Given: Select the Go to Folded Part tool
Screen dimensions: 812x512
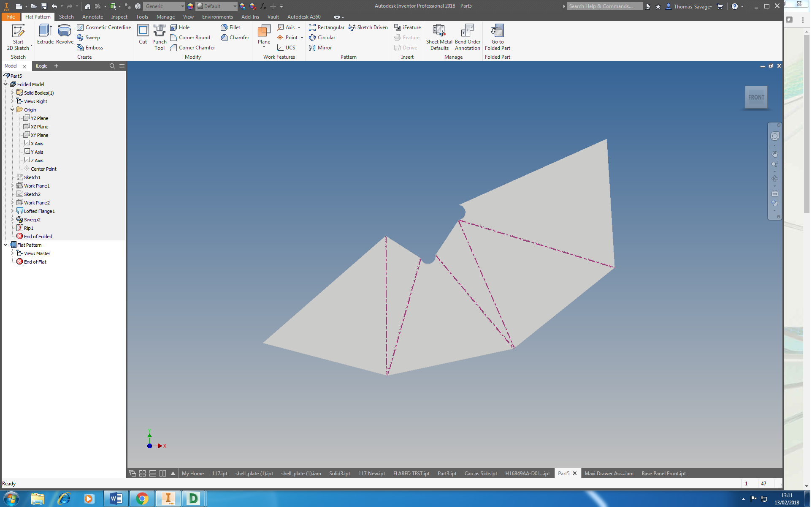Looking at the screenshot, I should coord(498,37).
